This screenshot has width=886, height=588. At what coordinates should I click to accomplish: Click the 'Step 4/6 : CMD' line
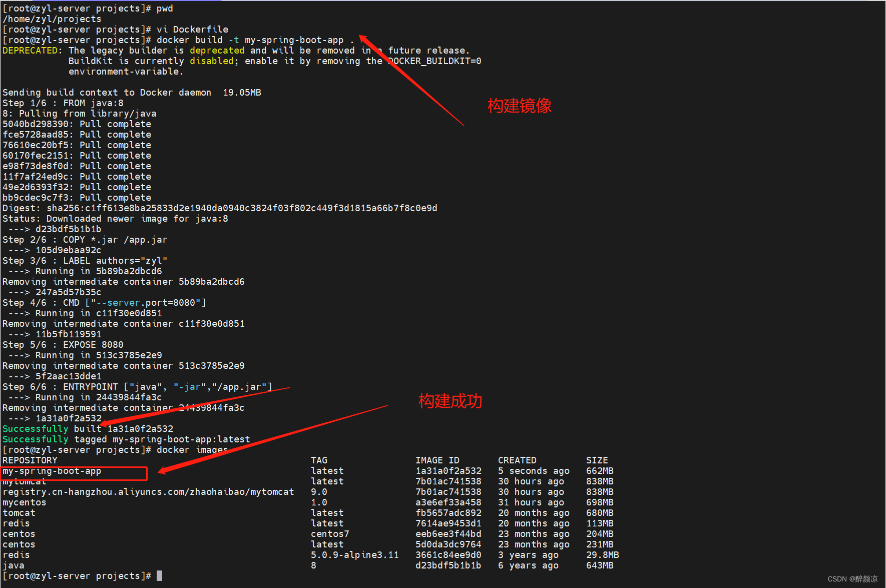tap(104, 303)
